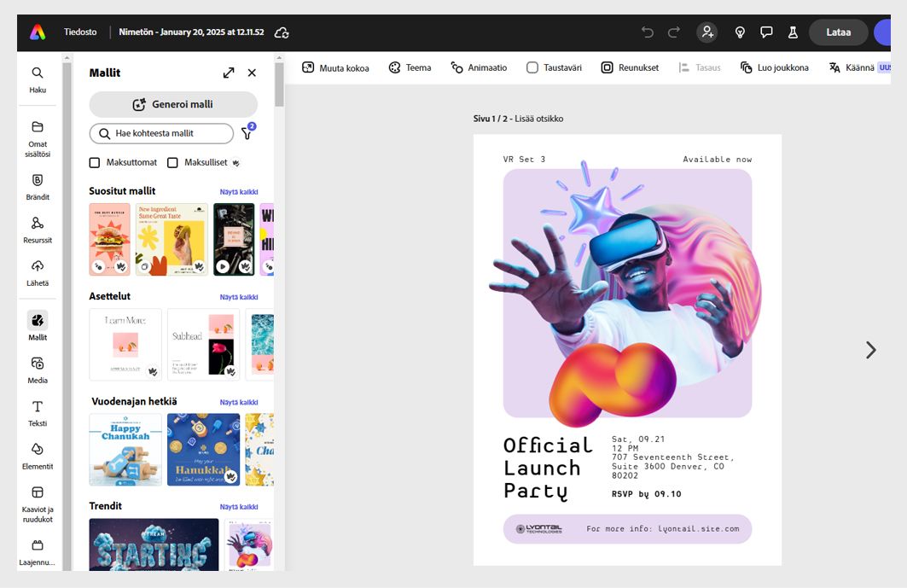
Task: Advance to next page with right chevron
Action: (x=871, y=350)
